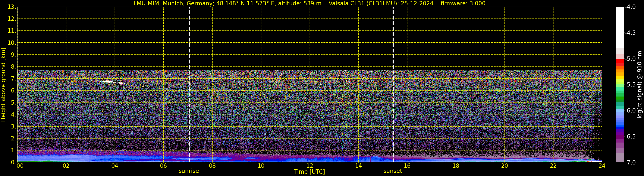This screenshot has width=644, height=176.
Task: Click the 16 hour tick label
Action: (407, 166)
